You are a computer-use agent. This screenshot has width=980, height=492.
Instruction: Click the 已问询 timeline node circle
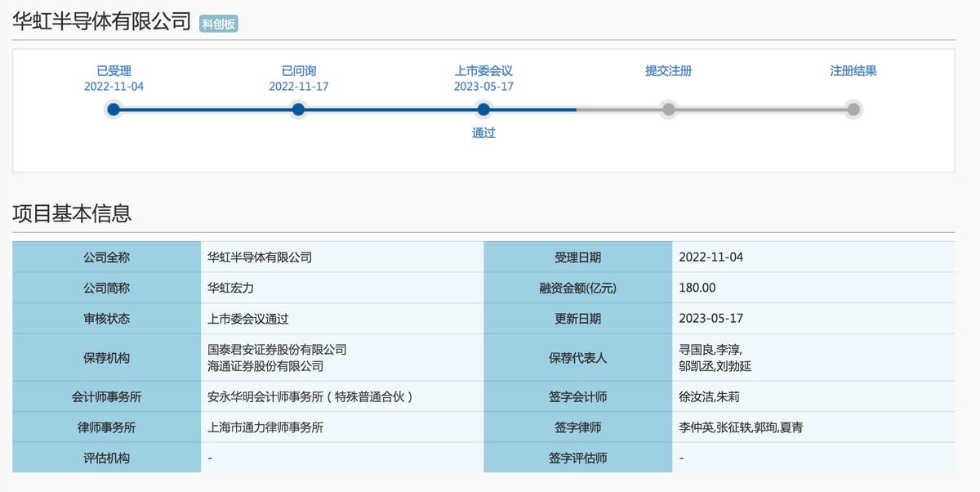point(298,107)
